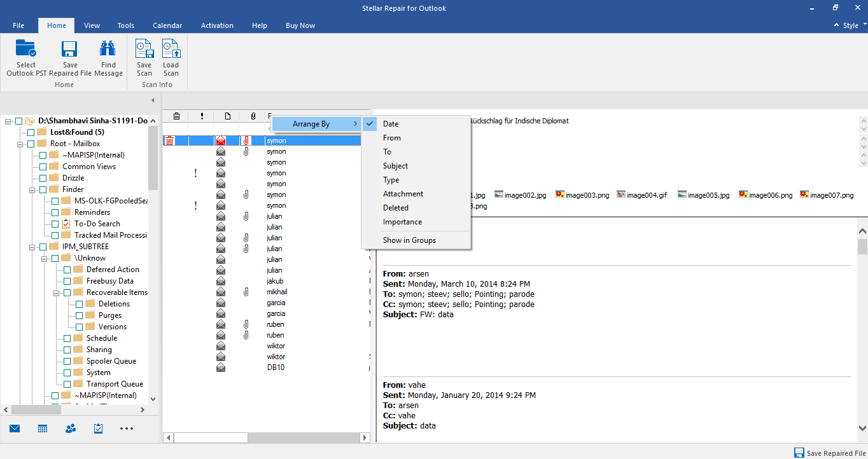The height and width of the screenshot is (459, 868).
Task: Click the Save Scan icon
Action: pyautogui.click(x=144, y=50)
